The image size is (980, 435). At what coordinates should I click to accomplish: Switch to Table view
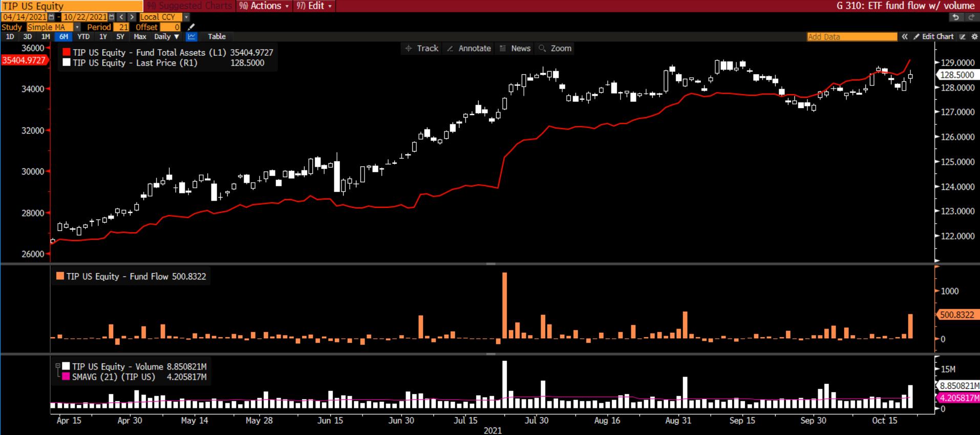217,36
